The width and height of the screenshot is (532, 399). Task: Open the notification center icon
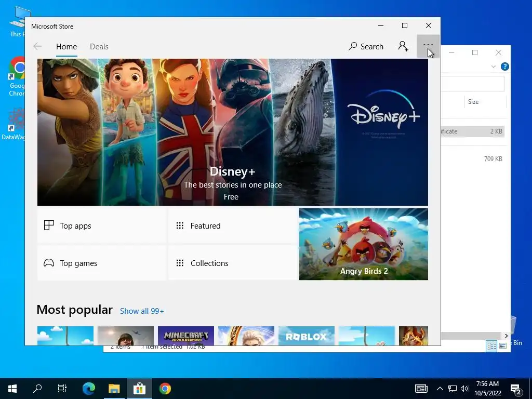pyautogui.click(x=516, y=389)
